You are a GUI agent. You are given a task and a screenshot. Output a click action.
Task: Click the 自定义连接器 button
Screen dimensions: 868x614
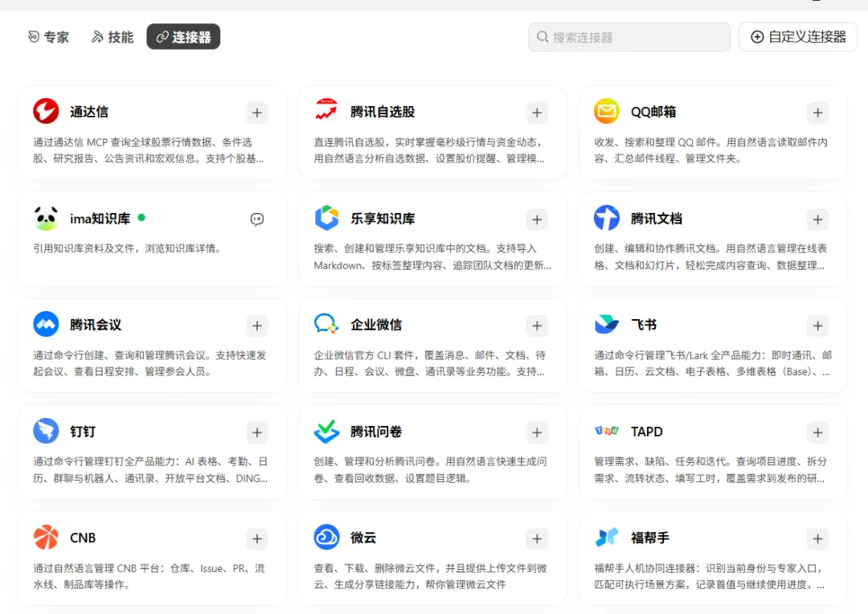click(798, 37)
